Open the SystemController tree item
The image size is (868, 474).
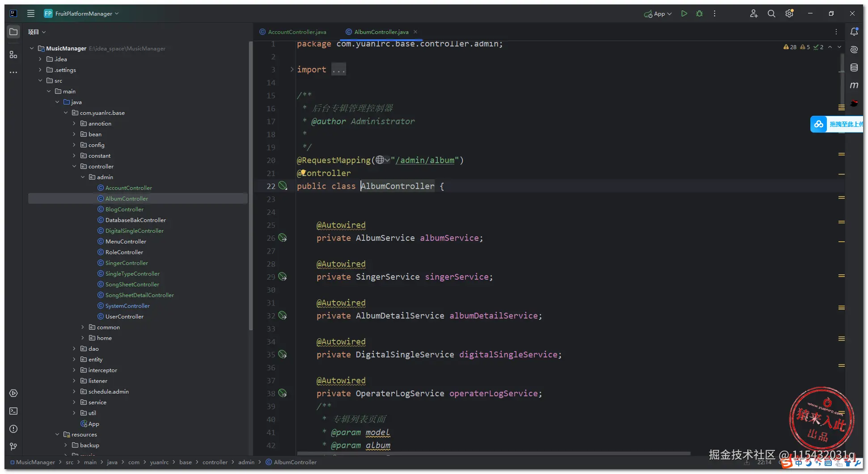[127, 306]
